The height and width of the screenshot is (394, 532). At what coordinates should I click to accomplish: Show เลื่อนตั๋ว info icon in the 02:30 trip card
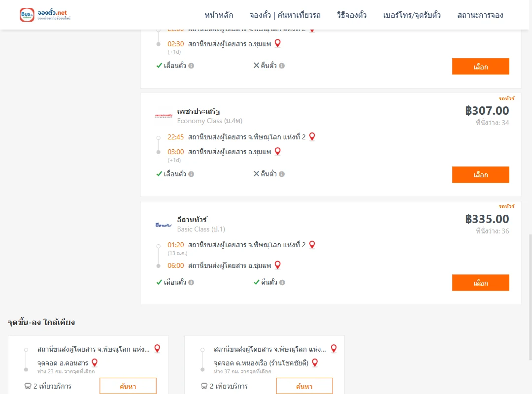point(191,66)
